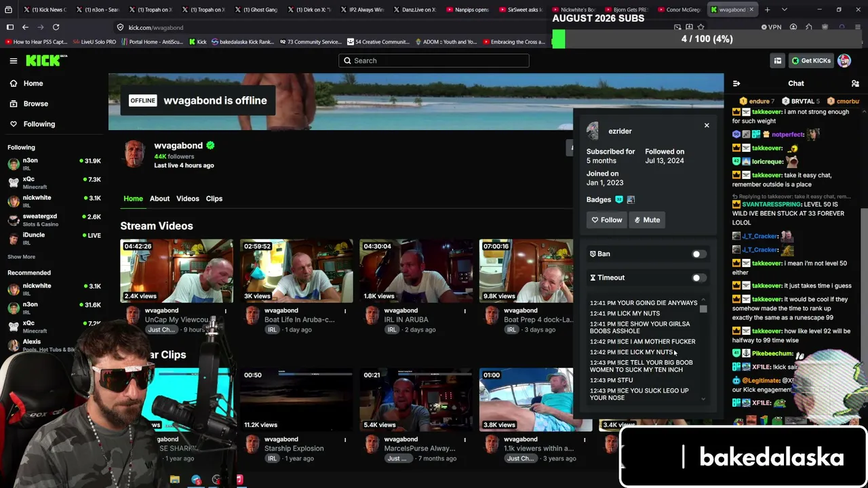The image size is (868, 488).
Task: Open the LiveU Solo PRO bookmark
Action: (94, 42)
